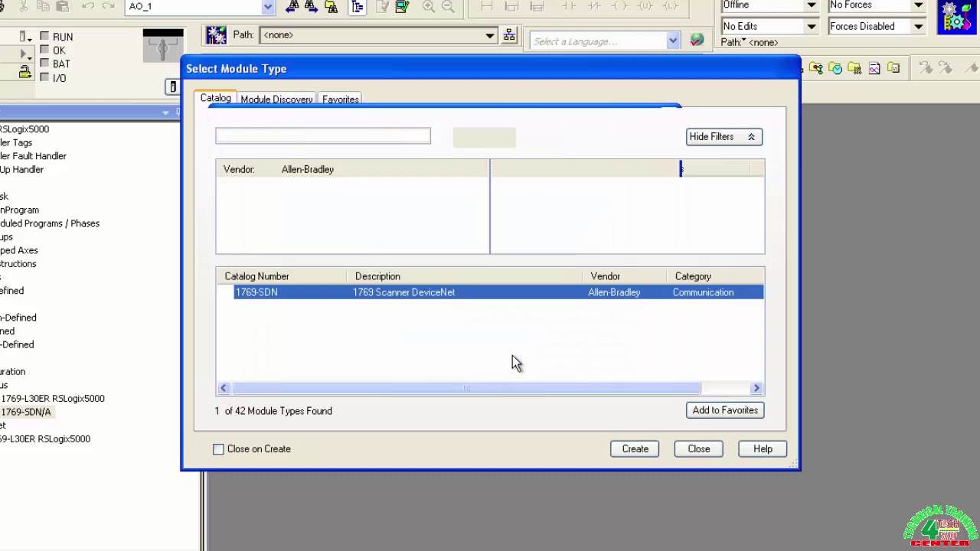Open the No Edits dropdown
This screenshot has height=551, width=980.
click(811, 27)
